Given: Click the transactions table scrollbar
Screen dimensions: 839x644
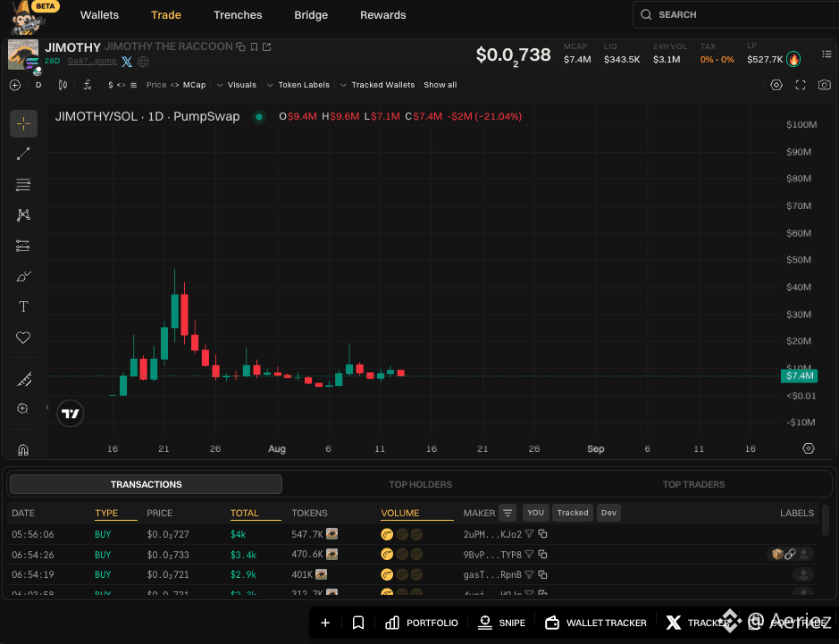Looking at the screenshot, I should coord(826,519).
